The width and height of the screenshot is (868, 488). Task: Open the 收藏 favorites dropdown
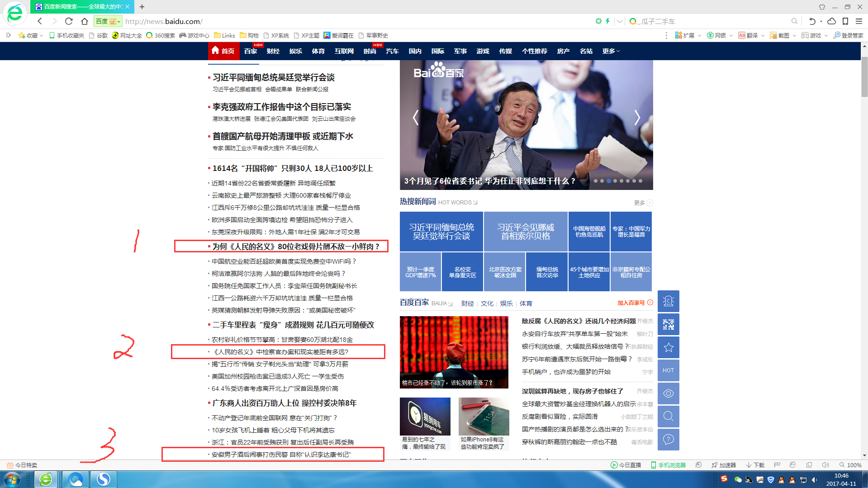coord(31,35)
